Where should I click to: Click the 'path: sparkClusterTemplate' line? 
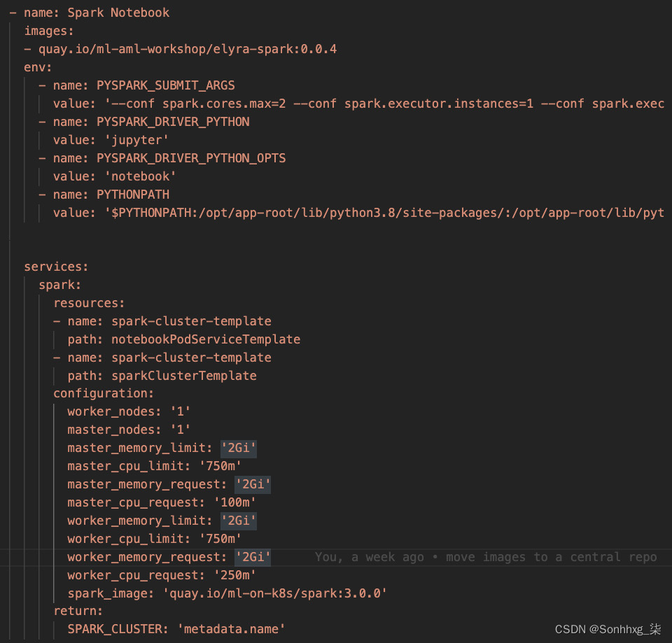pyautogui.click(x=162, y=376)
